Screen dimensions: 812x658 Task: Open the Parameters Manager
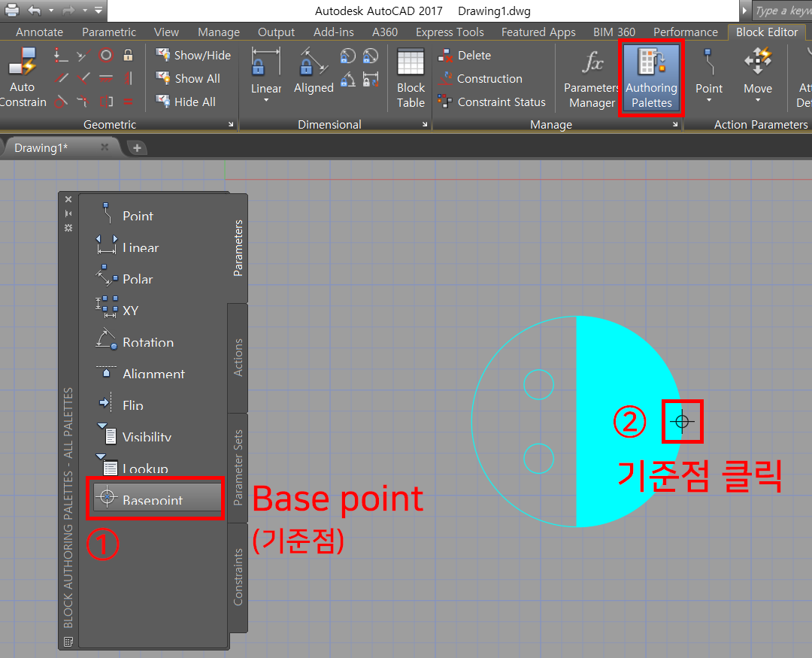(592, 79)
